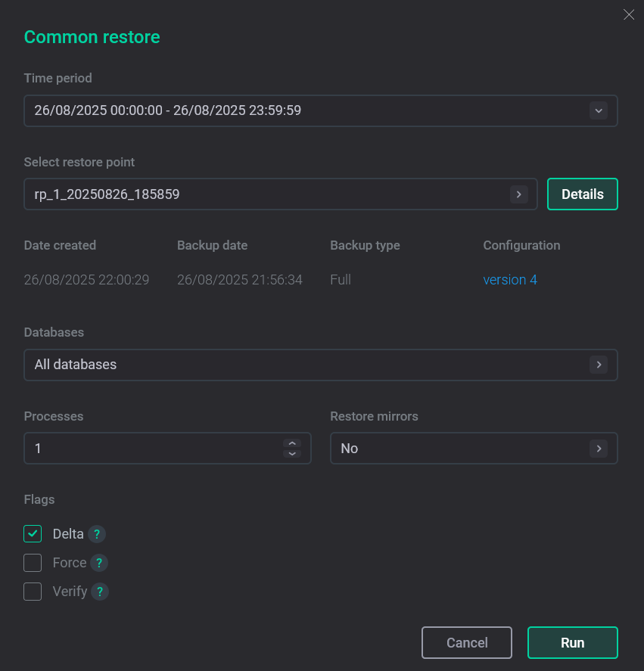Open the Force flag help tooltip icon
Image resolution: width=644 pixels, height=671 pixels.
click(x=98, y=562)
